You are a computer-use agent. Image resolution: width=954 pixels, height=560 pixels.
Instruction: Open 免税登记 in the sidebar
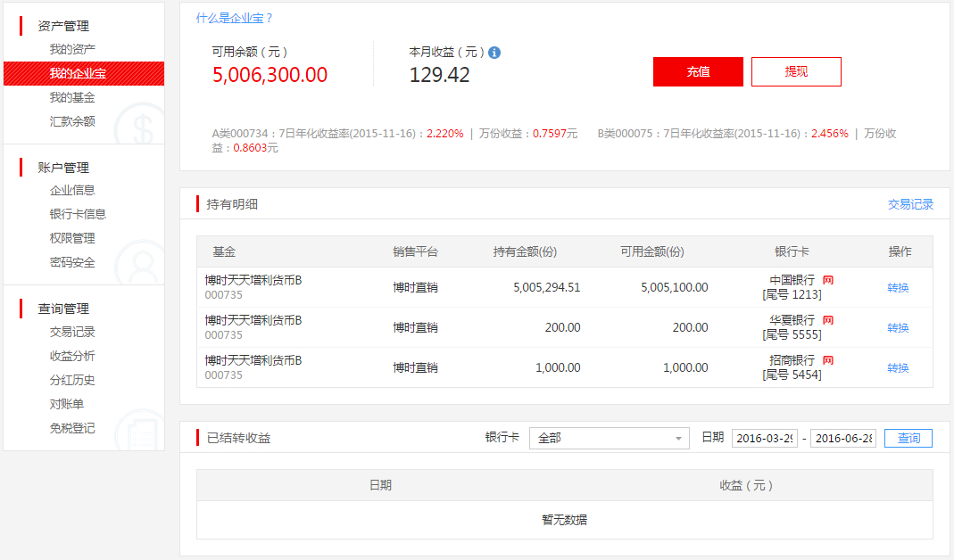point(72,428)
